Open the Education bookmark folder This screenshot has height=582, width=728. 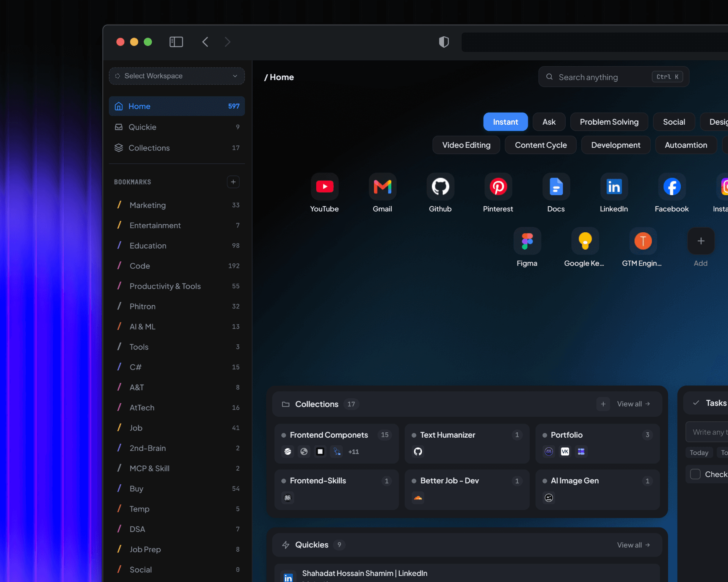click(177, 246)
